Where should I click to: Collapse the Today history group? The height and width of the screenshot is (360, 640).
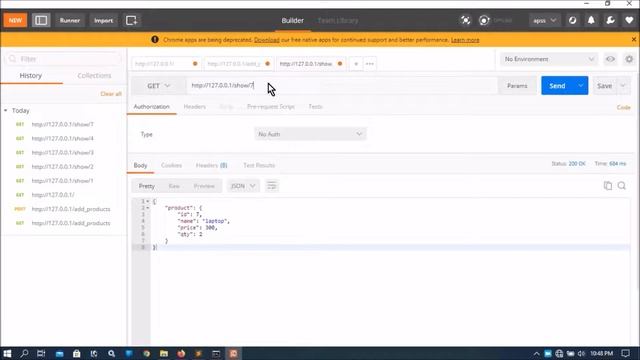click(x=6, y=111)
